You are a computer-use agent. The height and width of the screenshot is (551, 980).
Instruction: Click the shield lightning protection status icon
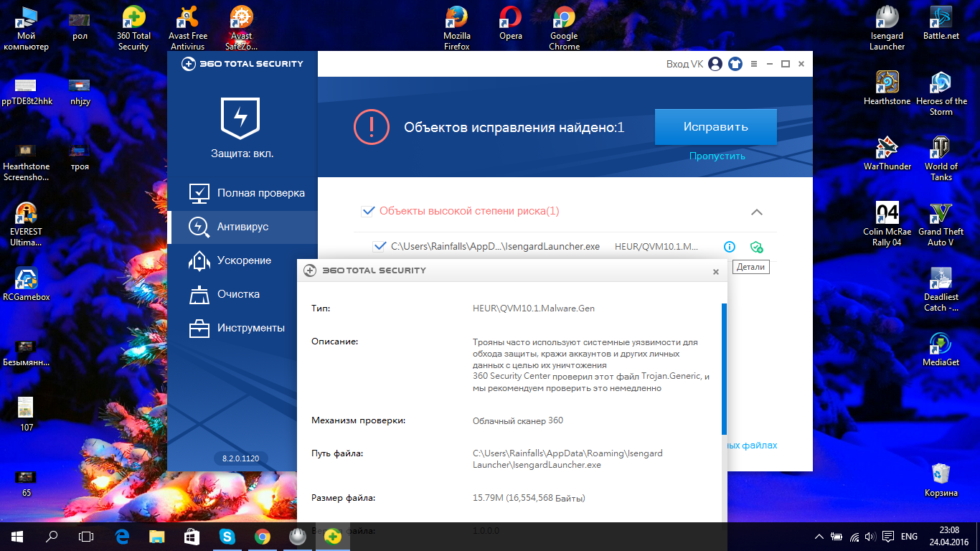pos(241,118)
